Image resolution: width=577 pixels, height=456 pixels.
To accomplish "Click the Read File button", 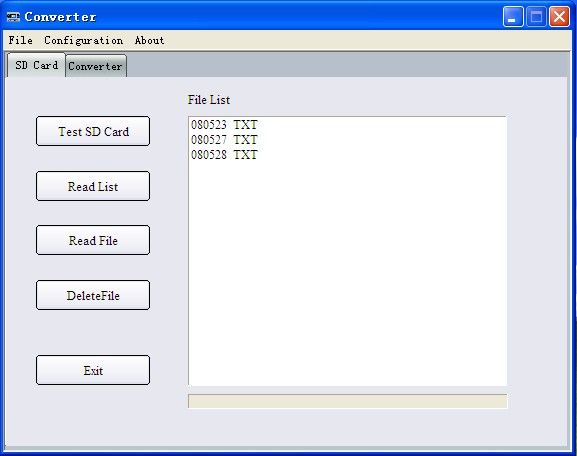I will point(93,240).
